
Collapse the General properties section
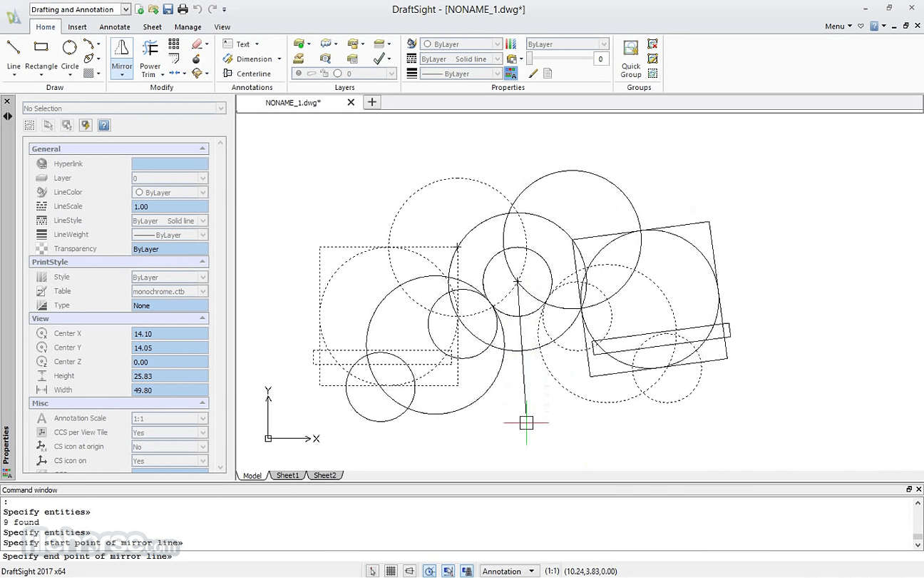[202, 148]
